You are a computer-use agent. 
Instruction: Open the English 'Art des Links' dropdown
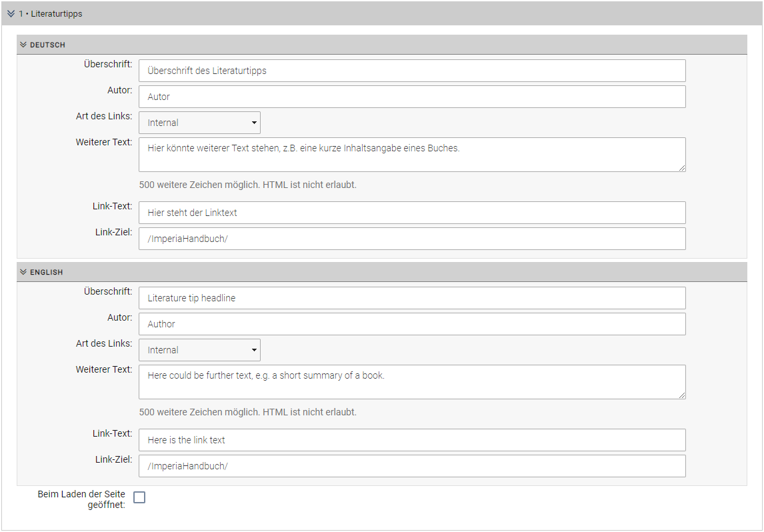[x=199, y=350]
